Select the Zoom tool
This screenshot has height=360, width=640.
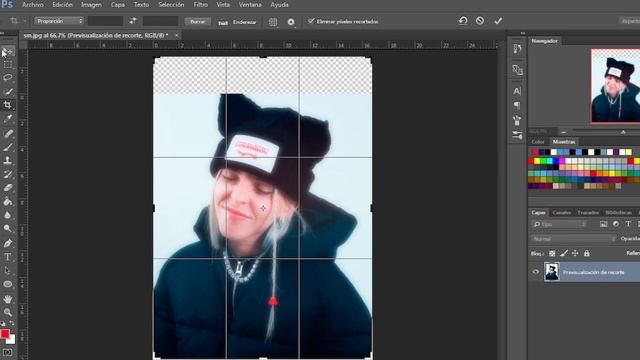[8, 313]
